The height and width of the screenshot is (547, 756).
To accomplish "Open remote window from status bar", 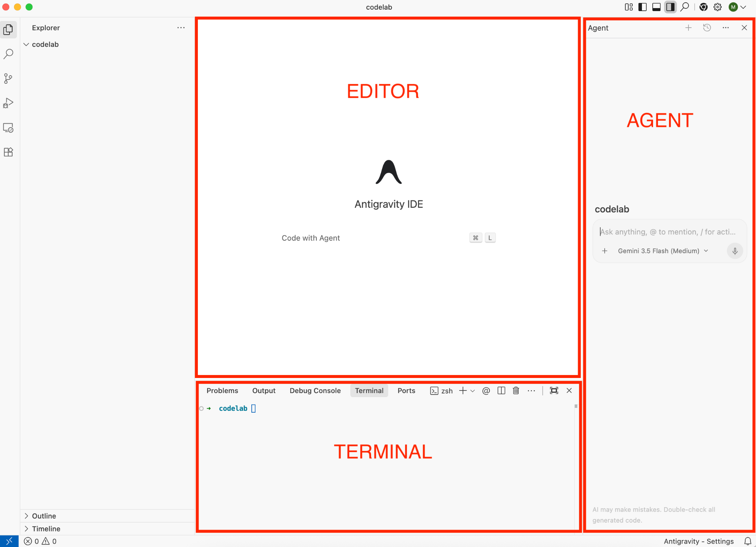I will pyautogui.click(x=9, y=541).
